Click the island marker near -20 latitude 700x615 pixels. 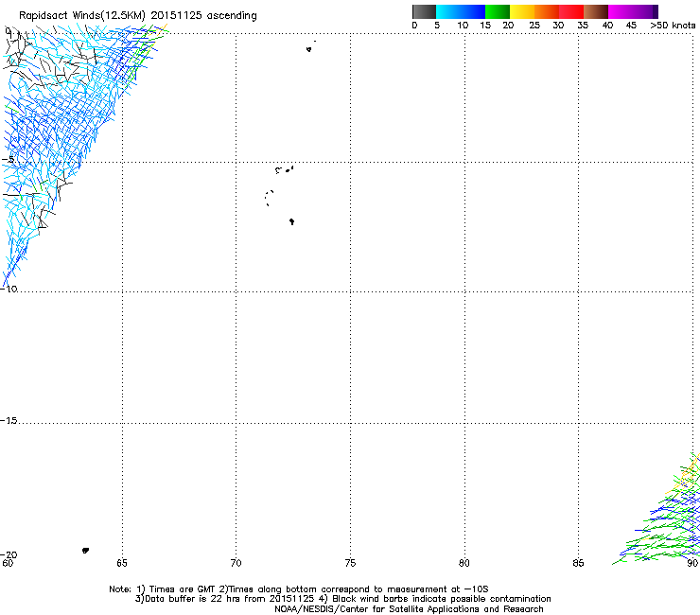click(86, 551)
